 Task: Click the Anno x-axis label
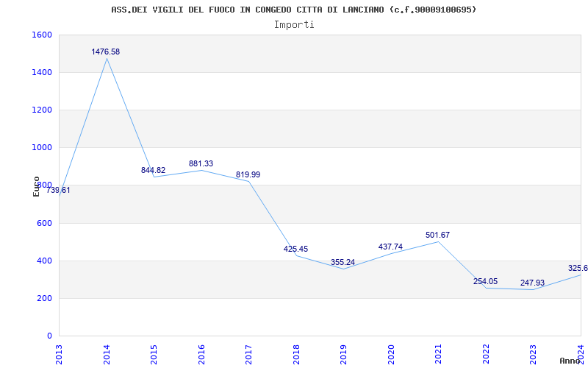pos(570,361)
